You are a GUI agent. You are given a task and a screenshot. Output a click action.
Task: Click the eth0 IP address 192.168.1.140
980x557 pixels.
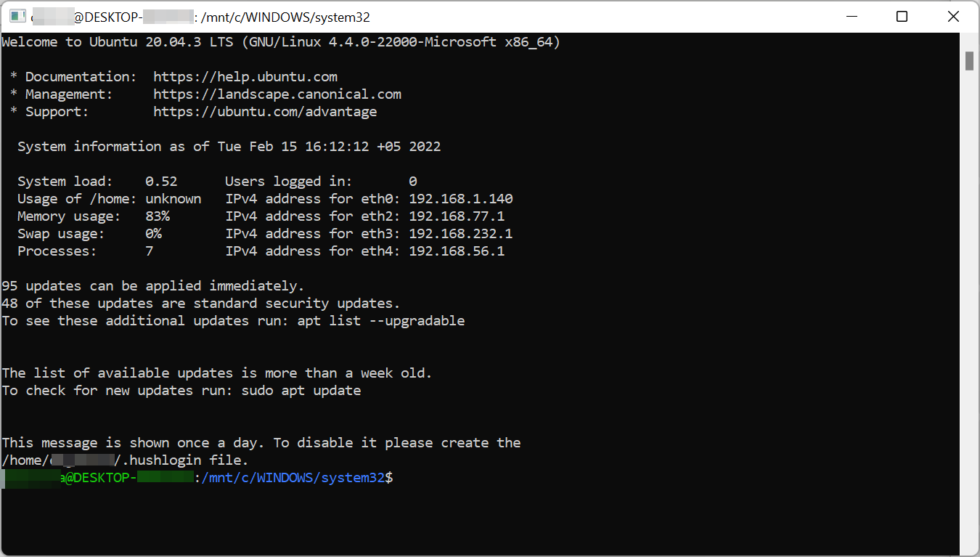(x=461, y=199)
